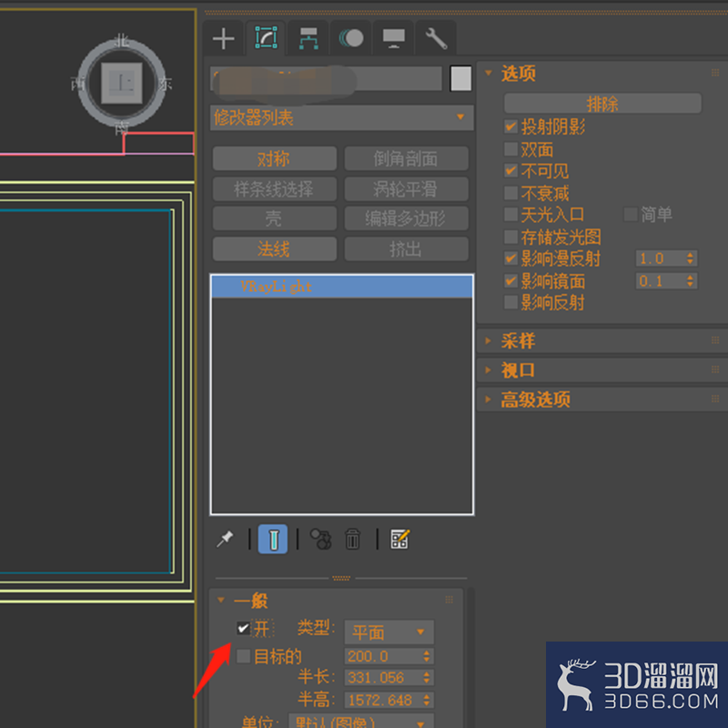Image resolution: width=728 pixels, height=728 pixels.
Task: Click the ViewCube 上 top face
Action: pos(122,84)
